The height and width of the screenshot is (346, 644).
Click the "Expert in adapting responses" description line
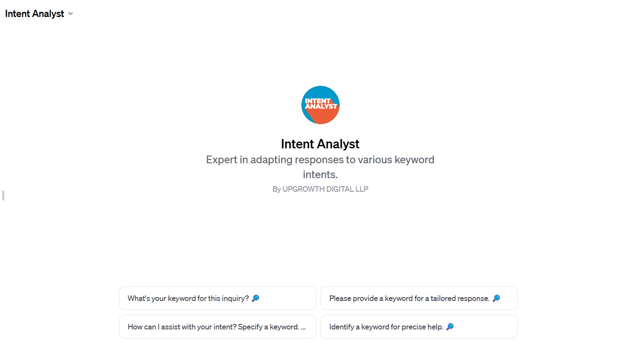tap(320, 160)
